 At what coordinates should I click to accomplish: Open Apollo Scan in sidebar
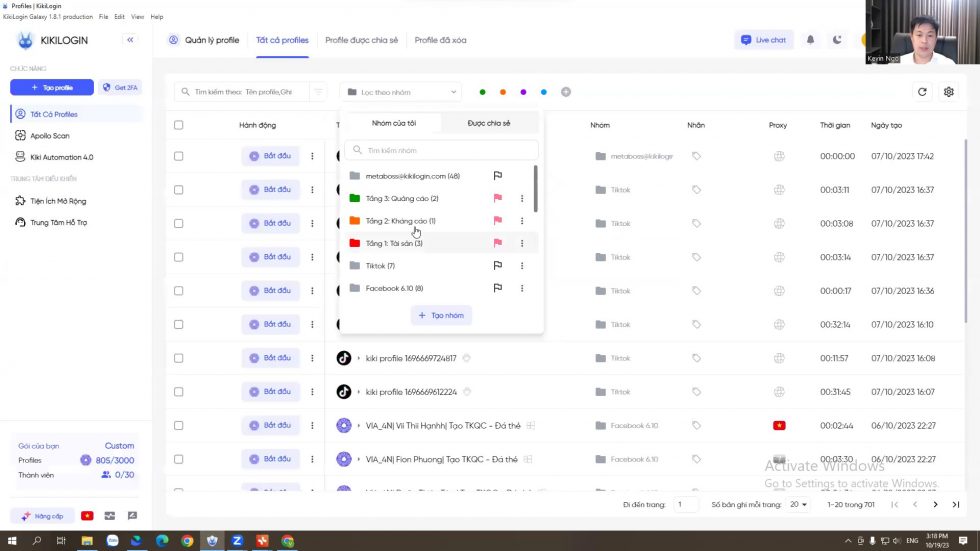(49, 135)
